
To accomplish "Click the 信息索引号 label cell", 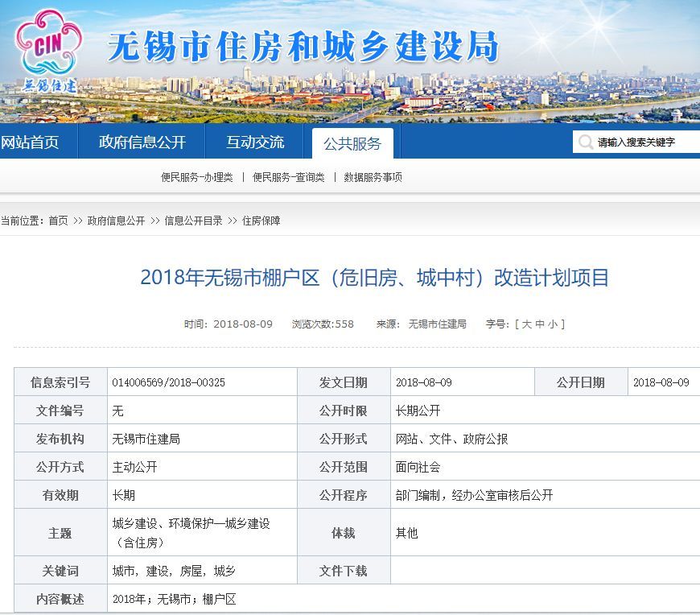I will (60, 382).
